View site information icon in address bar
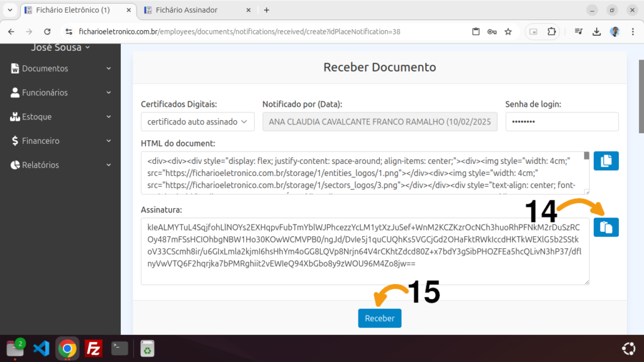Screen dimensions: 644x362 click(x=69, y=31)
